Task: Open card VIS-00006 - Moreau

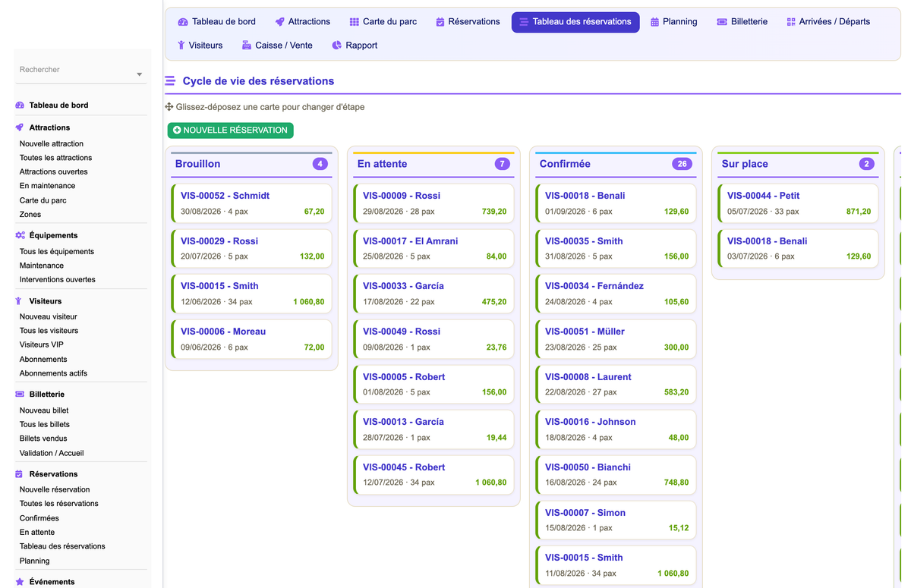Action: (252, 339)
